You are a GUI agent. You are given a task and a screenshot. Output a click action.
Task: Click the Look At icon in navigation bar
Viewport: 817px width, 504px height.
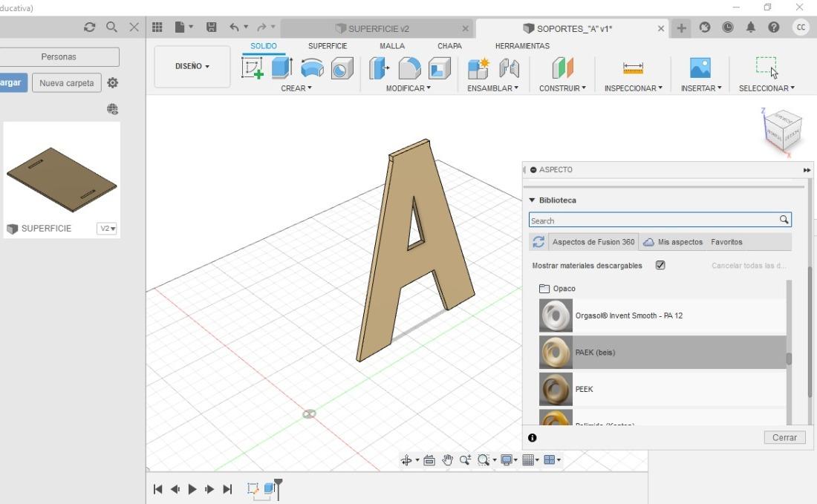[429, 459]
